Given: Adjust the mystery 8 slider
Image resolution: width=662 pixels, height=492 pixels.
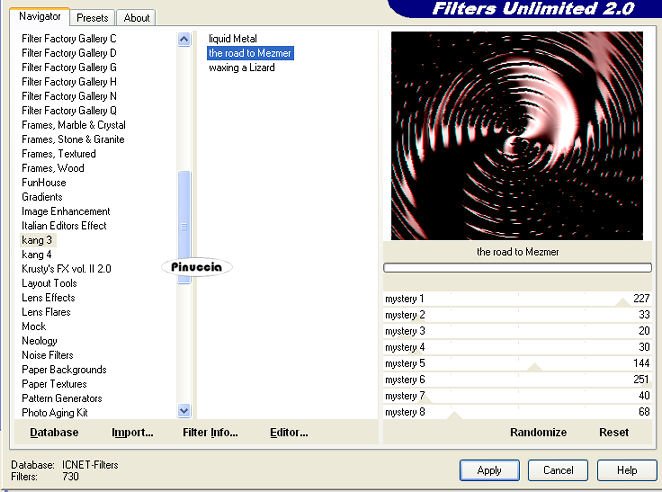Looking at the screenshot, I should tap(517, 412).
